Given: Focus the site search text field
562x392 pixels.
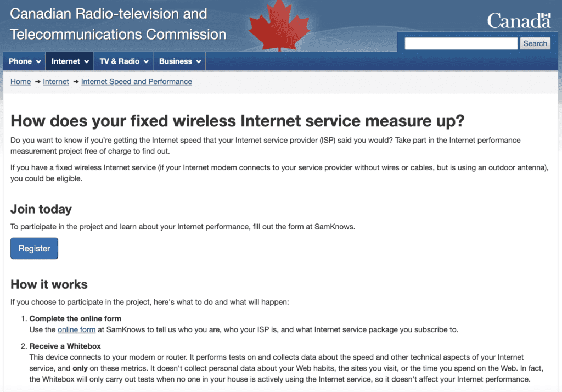Looking at the screenshot, I should (461, 43).
